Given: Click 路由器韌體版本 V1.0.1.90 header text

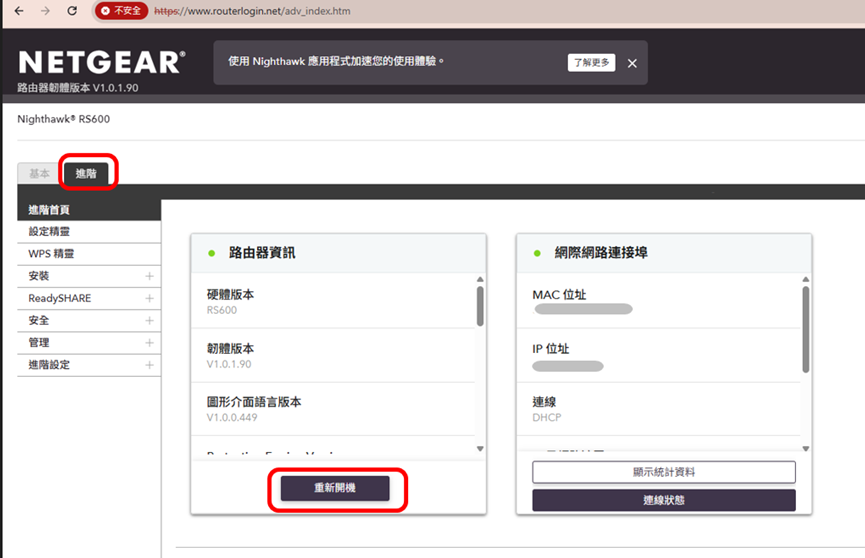Looking at the screenshot, I should click(x=78, y=88).
